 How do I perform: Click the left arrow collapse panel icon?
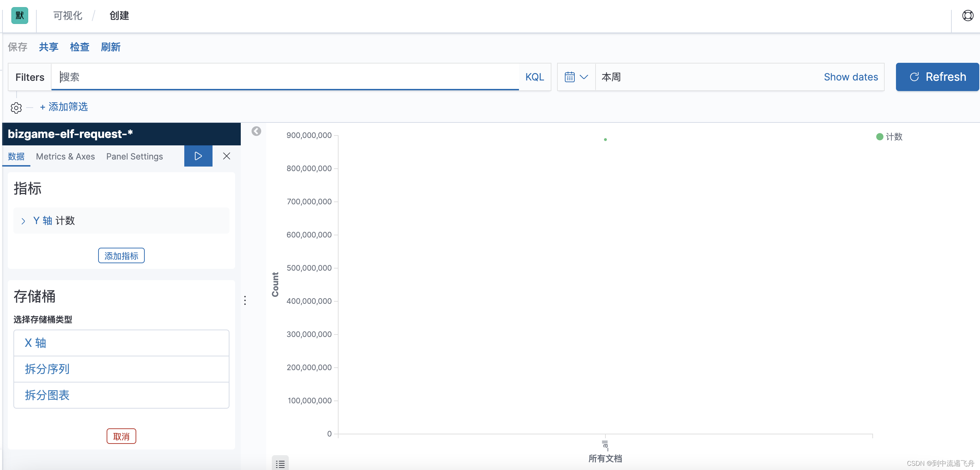coord(256,131)
